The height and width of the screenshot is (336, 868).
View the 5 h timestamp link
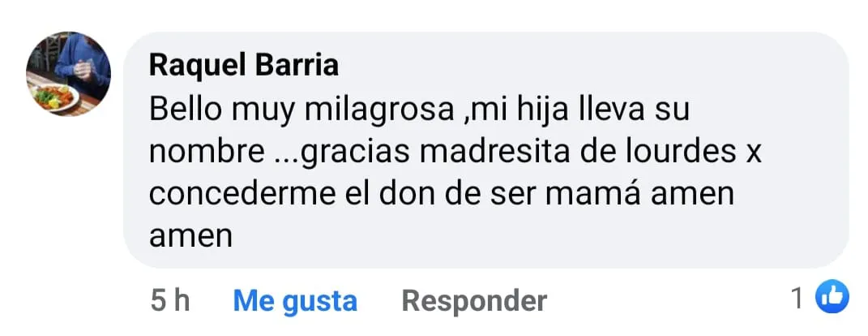tap(170, 301)
